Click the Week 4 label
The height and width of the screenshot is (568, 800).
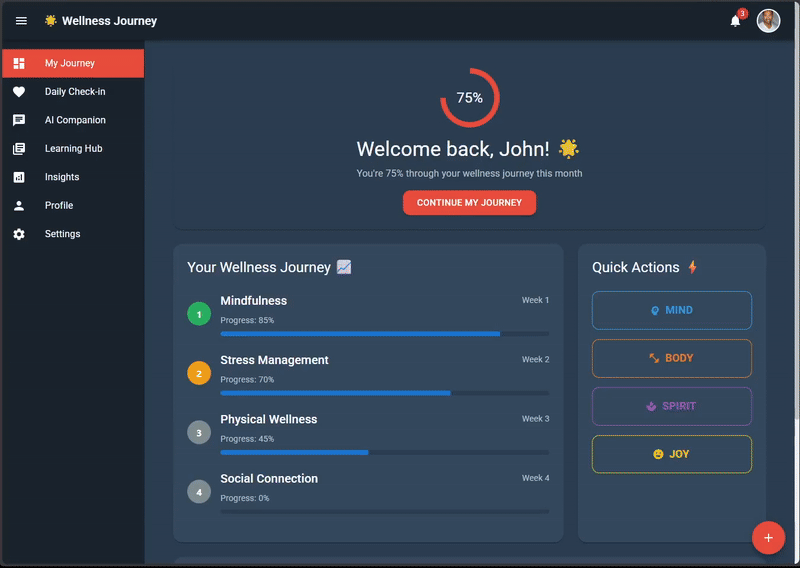[535, 478]
